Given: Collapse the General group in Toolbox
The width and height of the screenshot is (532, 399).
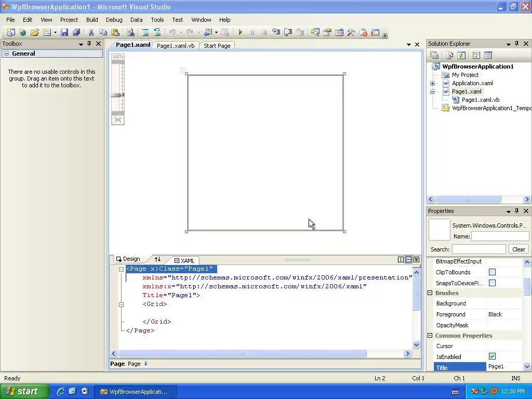Looking at the screenshot, I should coord(6,54).
